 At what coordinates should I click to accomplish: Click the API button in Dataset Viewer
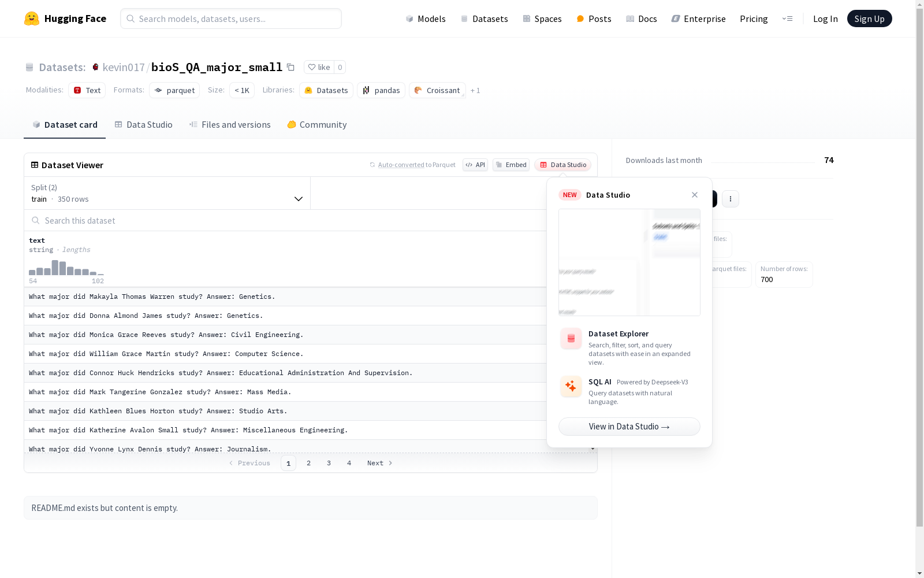pyautogui.click(x=475, y=165)
